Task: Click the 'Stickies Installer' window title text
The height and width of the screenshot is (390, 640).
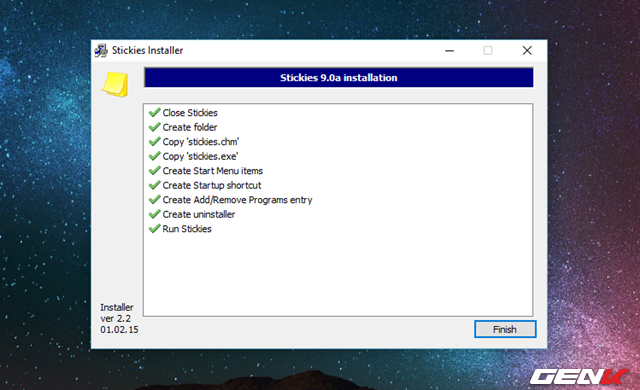Action: click(x=147, y=50)
